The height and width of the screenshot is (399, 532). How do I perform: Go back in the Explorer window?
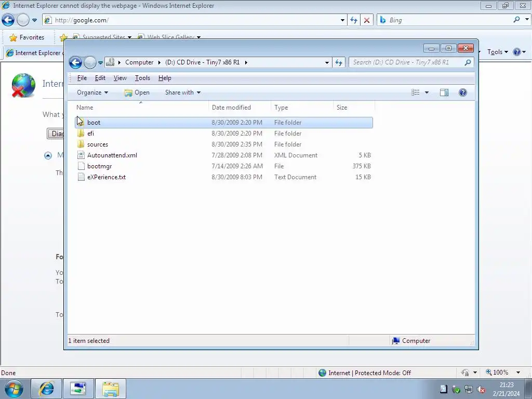[x=75, y=62]
